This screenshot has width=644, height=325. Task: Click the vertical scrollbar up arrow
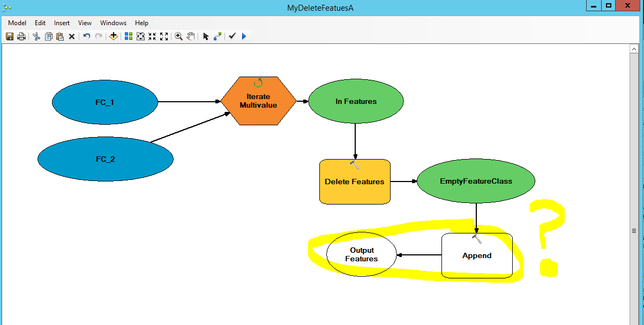pos(633,49)
